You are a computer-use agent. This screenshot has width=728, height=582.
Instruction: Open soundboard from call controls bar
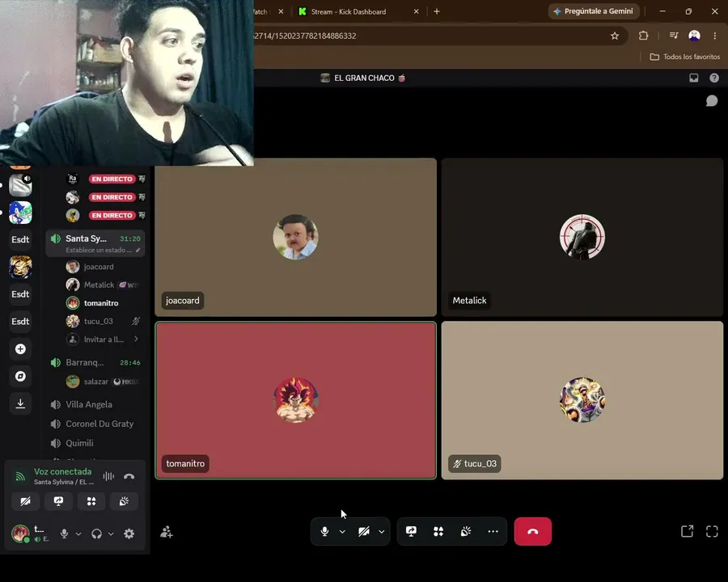[x=466, y=531]
